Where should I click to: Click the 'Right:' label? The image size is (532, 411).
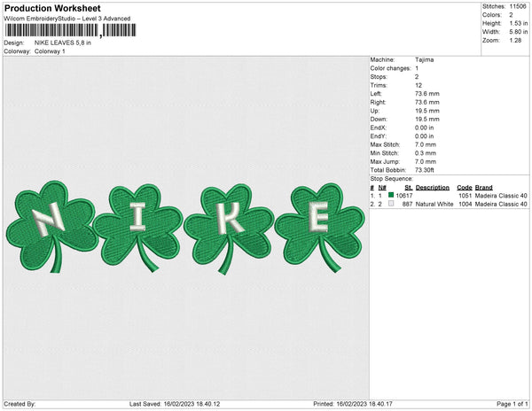[378, 102]
